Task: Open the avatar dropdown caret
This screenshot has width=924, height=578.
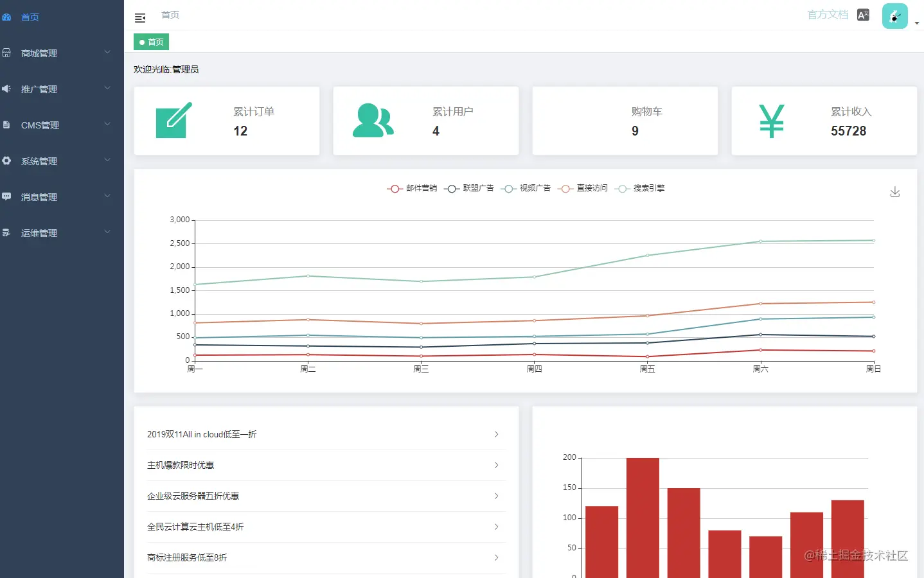Action: [x=917, y=23]
